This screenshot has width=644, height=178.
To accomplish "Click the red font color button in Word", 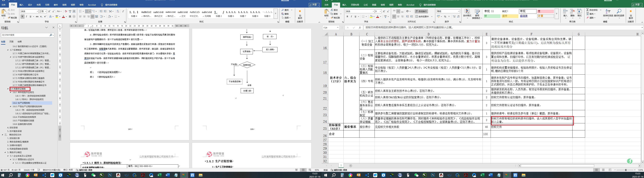I will tap(64, 16).
